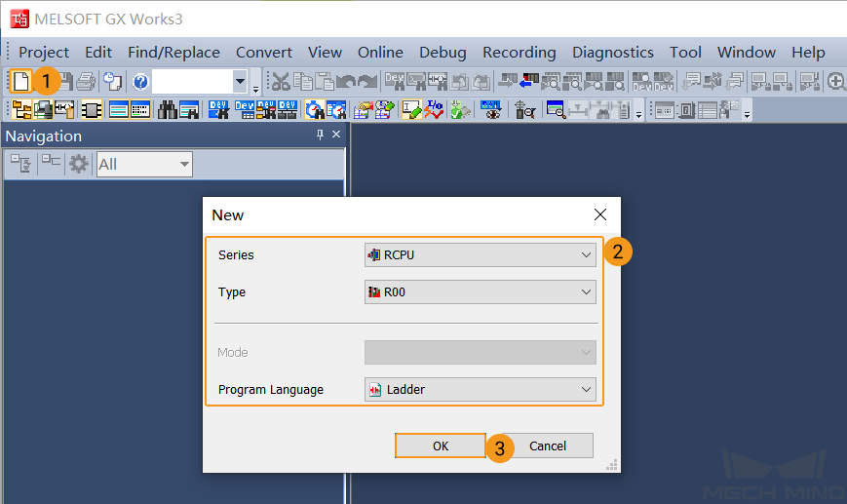The image size is (847, 504).
Task: Click Cancel in the New dialog
Action: (547, 446)
